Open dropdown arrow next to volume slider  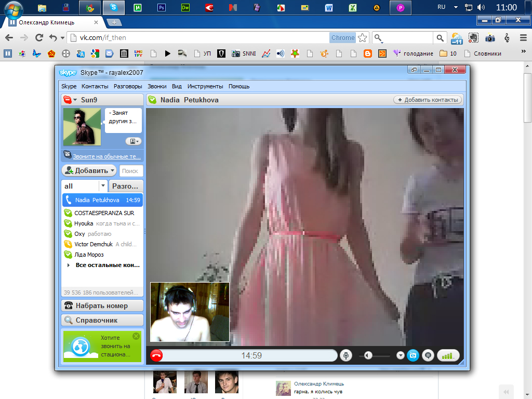400,355
